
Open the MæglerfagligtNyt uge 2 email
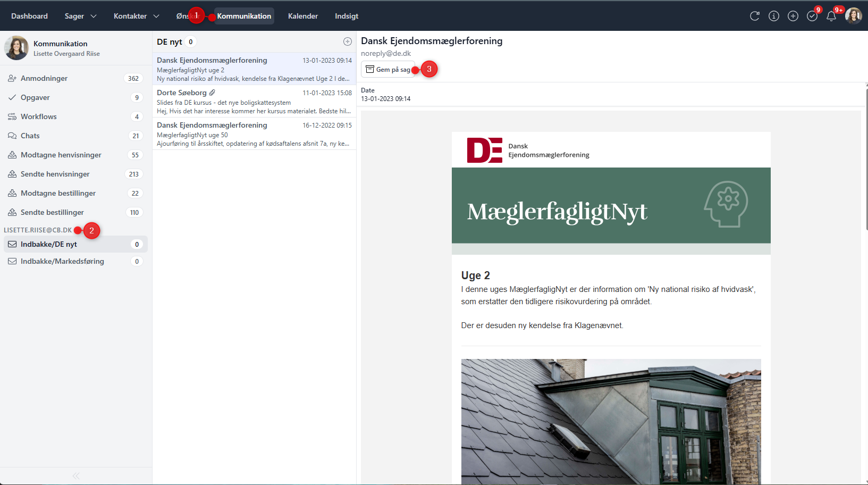(x=254, y=69)
